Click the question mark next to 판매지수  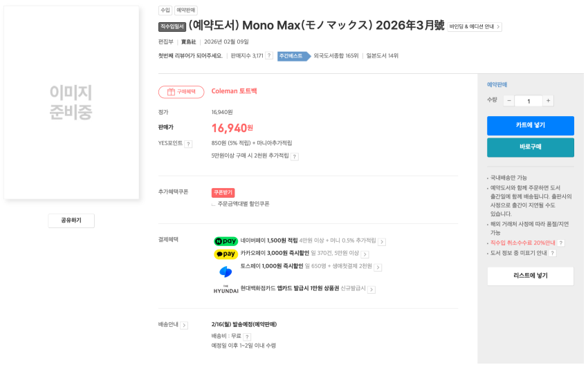point(269,56)
